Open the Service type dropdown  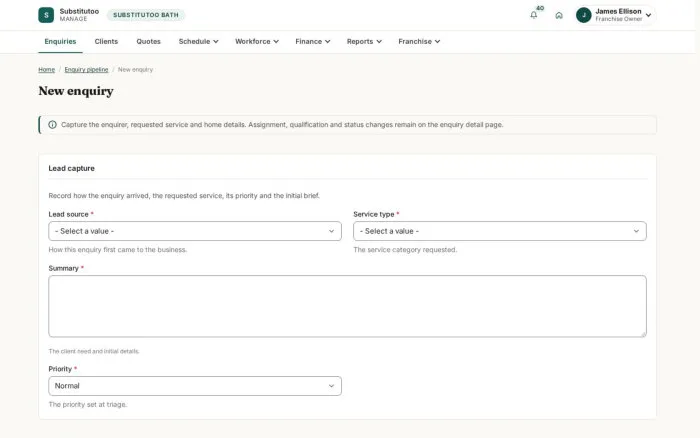coord(500,231)
